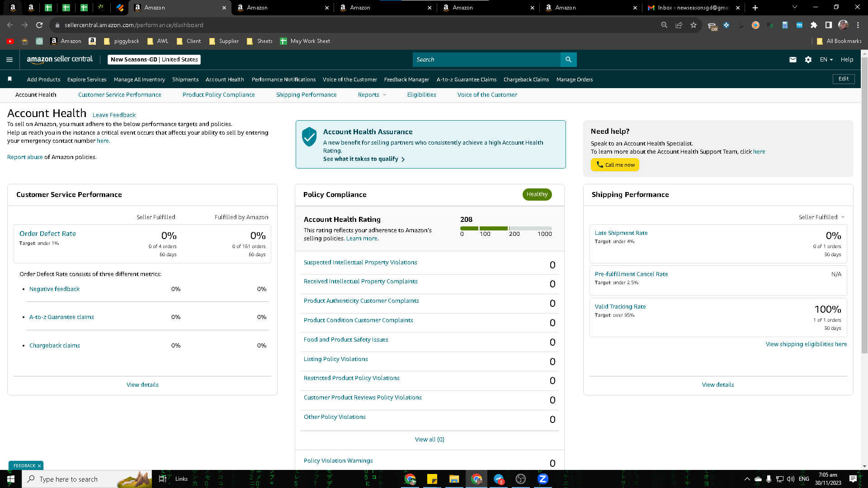Click the Order Defect Rate link
This screenshot has width=868, height=488.
coord(47,234)
